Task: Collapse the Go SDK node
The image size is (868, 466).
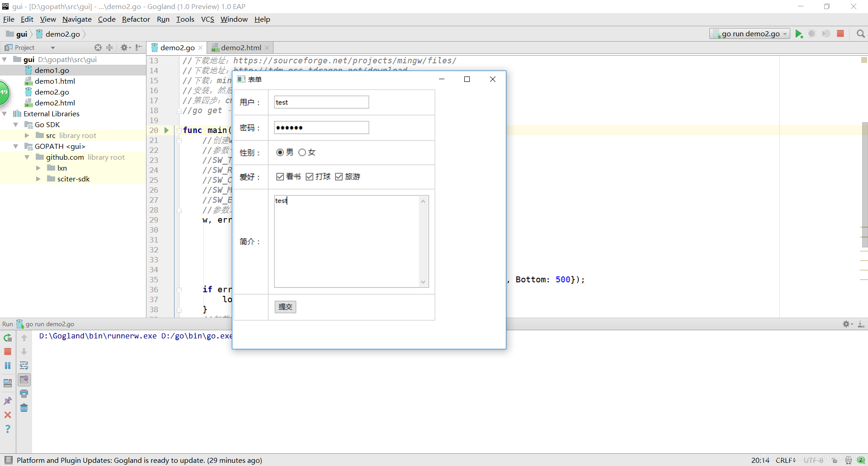Action: click(x=16, y=124)
